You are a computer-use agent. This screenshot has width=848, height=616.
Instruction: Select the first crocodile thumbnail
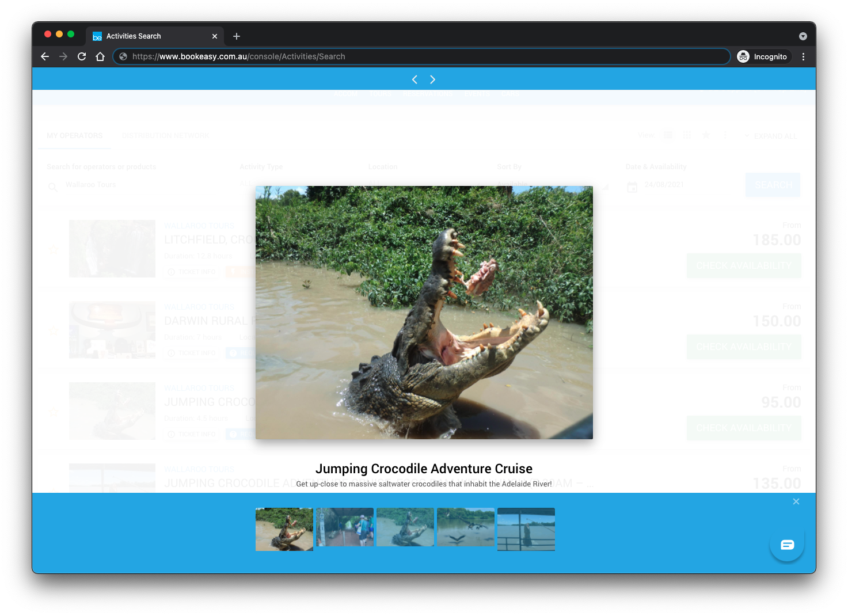(284, 529)
